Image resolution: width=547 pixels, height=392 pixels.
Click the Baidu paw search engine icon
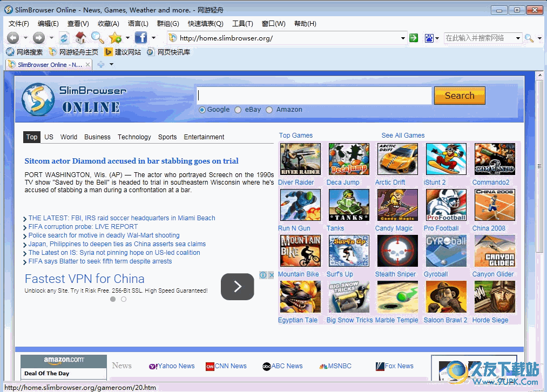point(429,38)
